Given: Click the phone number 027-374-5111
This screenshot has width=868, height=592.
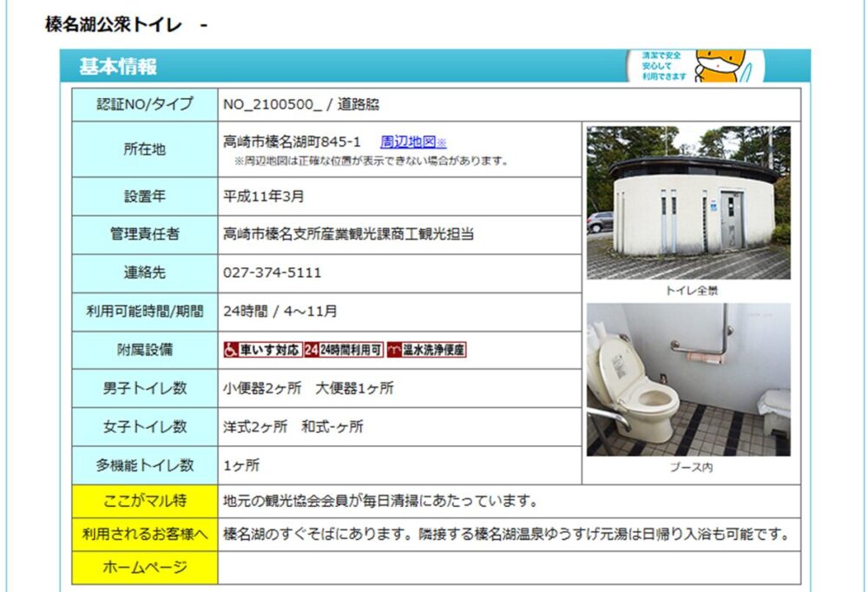Looking at the screenshot, I should tap(273, 273).
